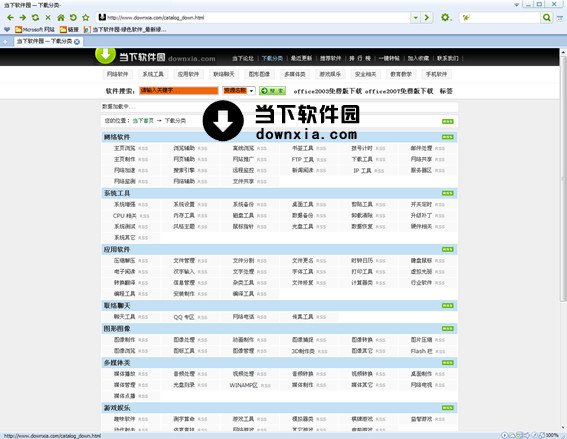The height and width of the screenshot is (439, 567).
Task: Add page to favorites with star icon
Action: point(86,17)
